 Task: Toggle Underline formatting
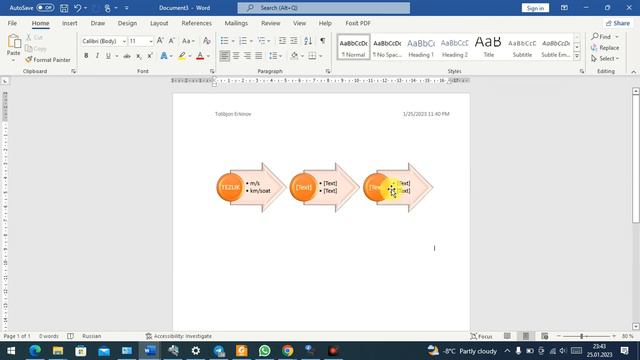coord(108,56)
